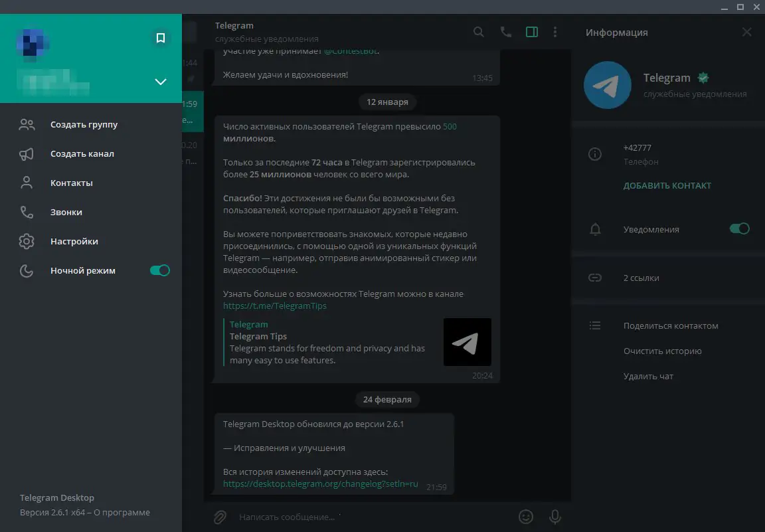Viewport: 765px width, 532px height.
Task: Click the Звонки handset icon
Action: (27, 213)
